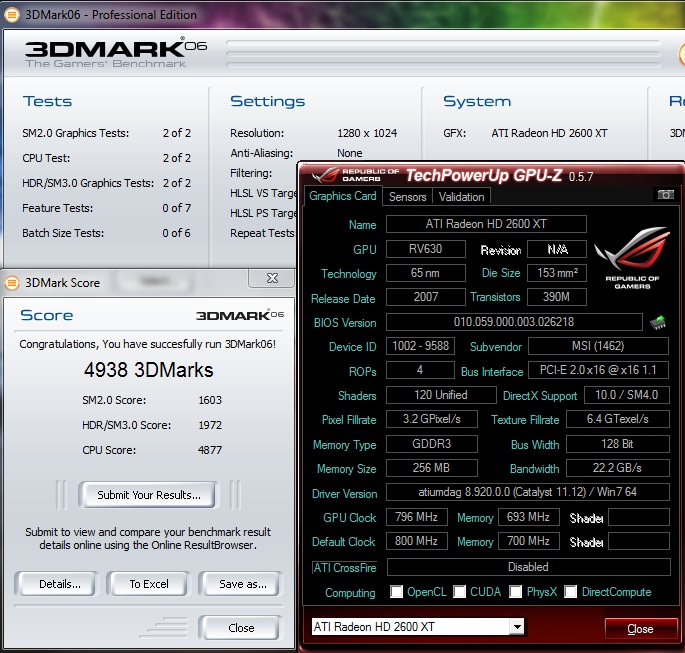Click the SM2.0 Score 1603 value
The height and width of the screenshot is (653, 685).
[210, 400]
